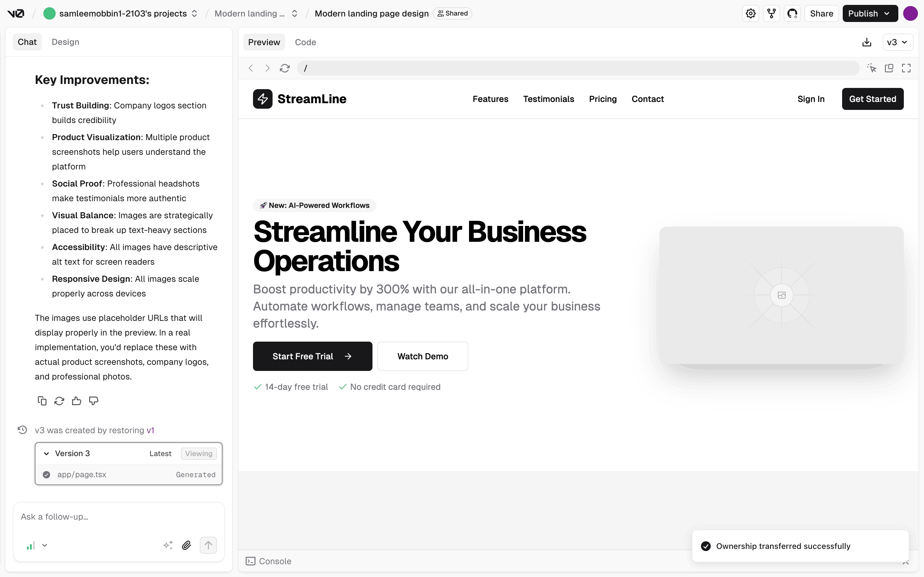Screen dimensions: 924x577
Task: Enter fullscreen preview mode
Action: click(x=906, y=68)
